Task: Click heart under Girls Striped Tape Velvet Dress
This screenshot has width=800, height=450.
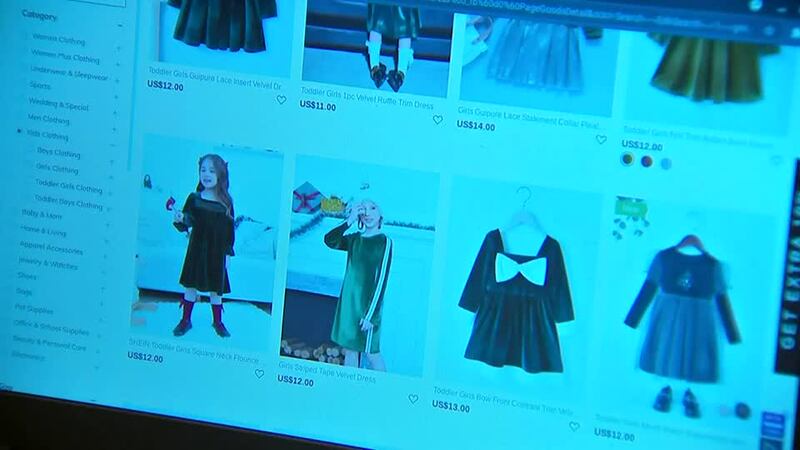Action: point(413,399)
